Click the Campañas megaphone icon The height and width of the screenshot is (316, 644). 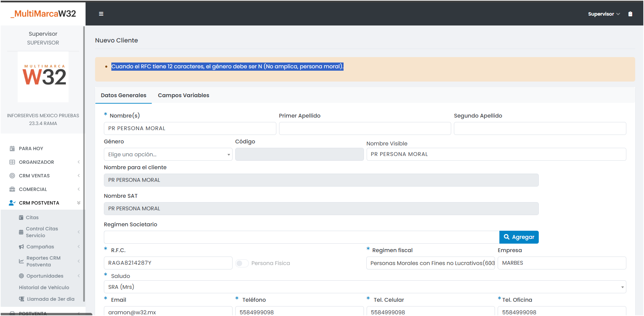tap(21, 247)
